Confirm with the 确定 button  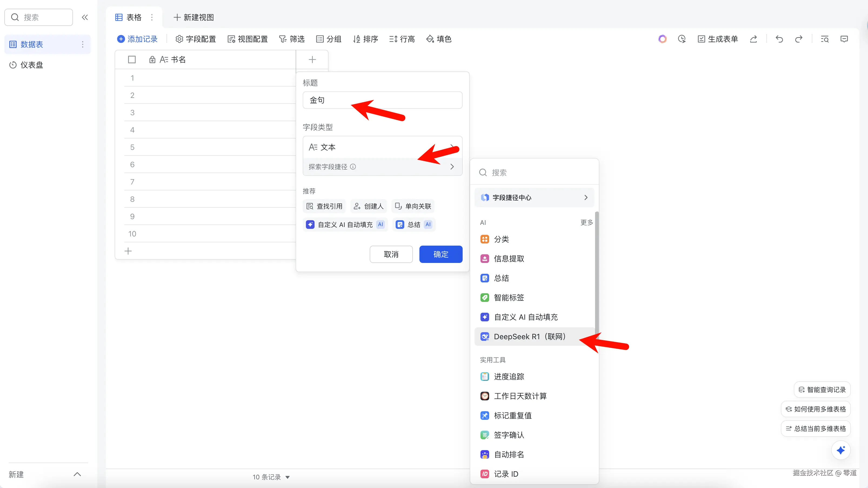pyautogui.click(x=440, y=254)
